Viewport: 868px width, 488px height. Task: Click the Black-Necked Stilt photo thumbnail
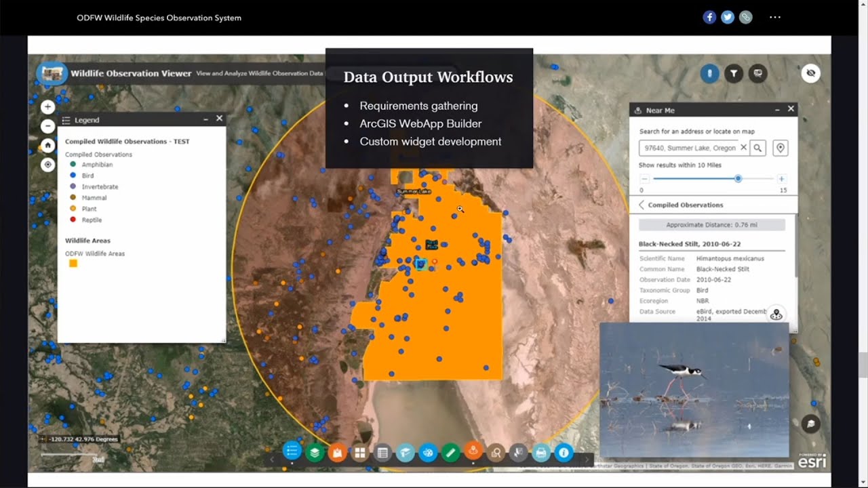[x=694, y=390]
